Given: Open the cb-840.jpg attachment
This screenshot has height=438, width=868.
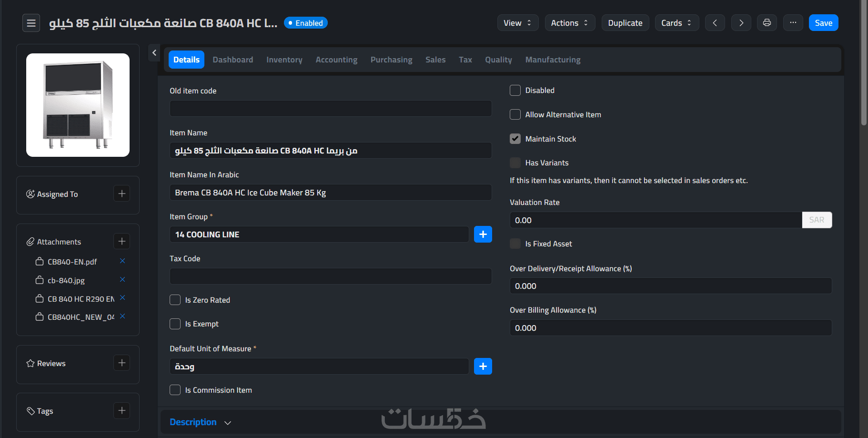Looking at the screenshot, I should tap(66, 280).
